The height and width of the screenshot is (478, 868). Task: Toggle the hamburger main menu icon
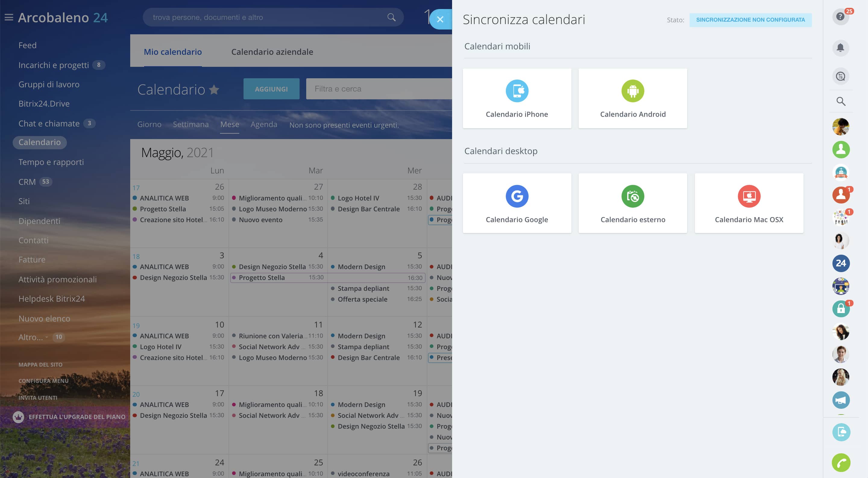[x=9, y=17]
